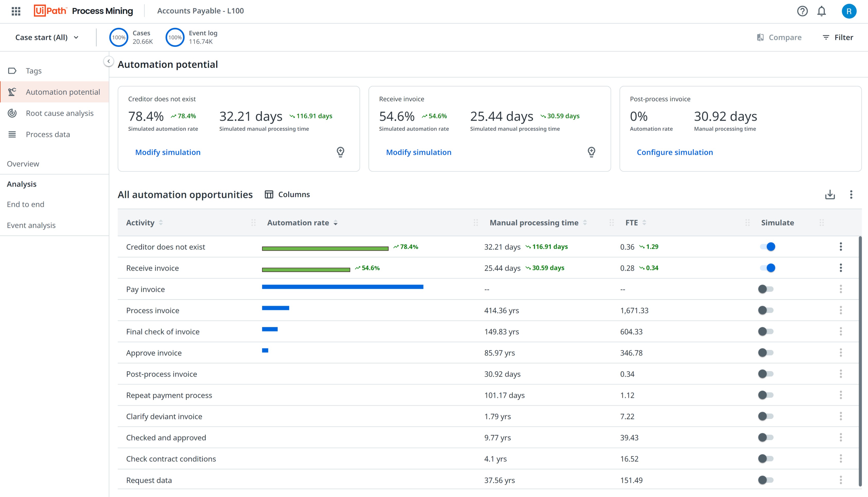Open row menu for Creditor does not exist

click(x=841, y=246)
